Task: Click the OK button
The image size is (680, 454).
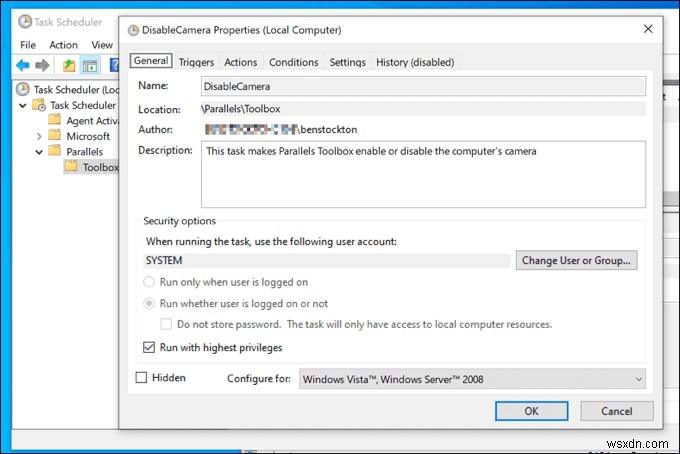Action: [531, 411]
